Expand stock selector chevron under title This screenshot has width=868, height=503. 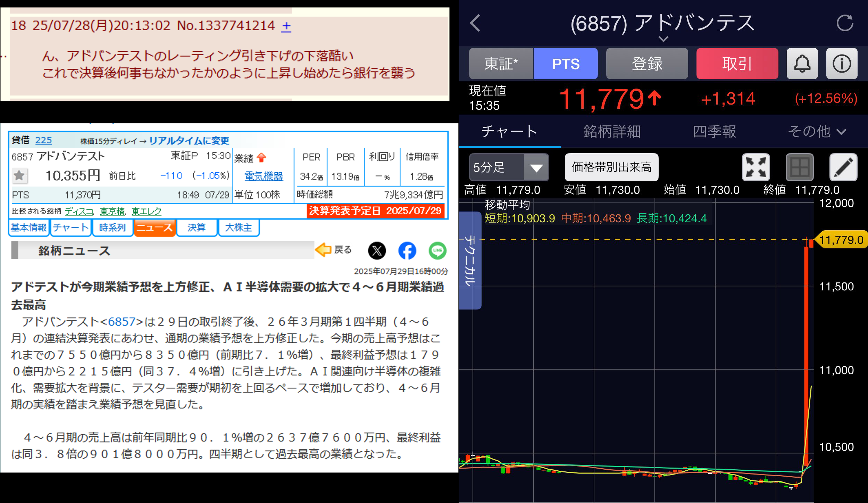click(x=663, y=39)
